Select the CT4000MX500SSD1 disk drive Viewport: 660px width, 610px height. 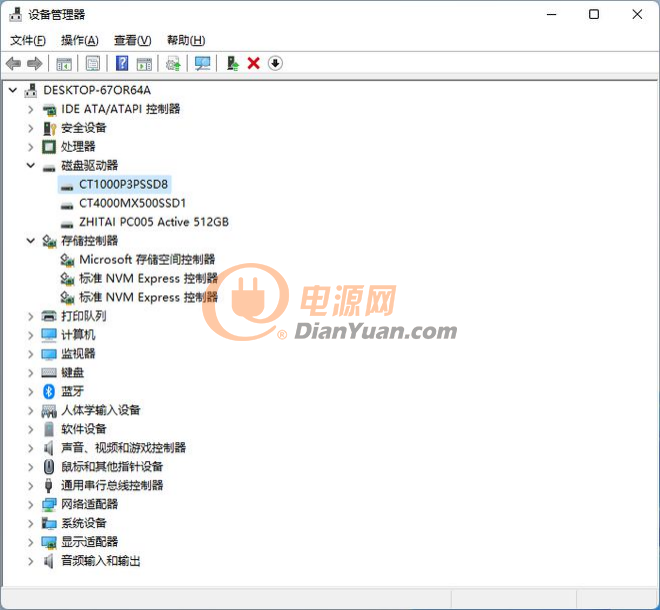(x=132, y=203)
